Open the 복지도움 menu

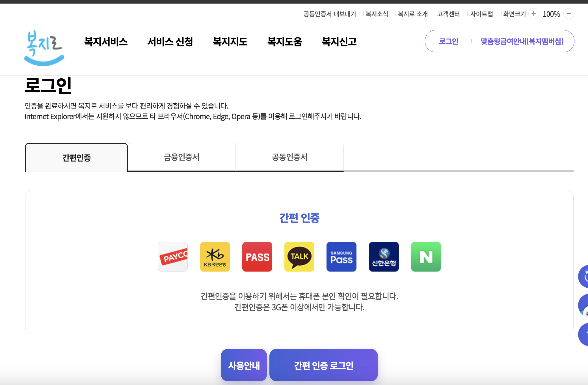coord(285,42)
